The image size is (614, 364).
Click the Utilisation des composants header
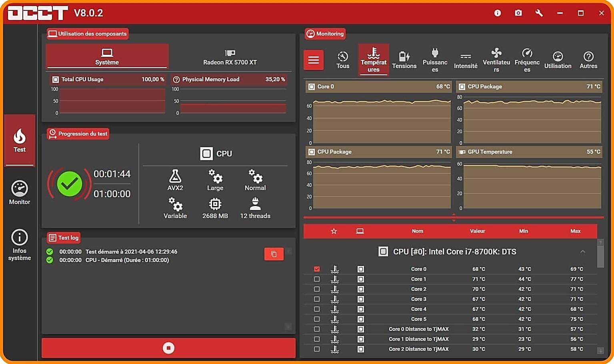[x=88, y=34]
